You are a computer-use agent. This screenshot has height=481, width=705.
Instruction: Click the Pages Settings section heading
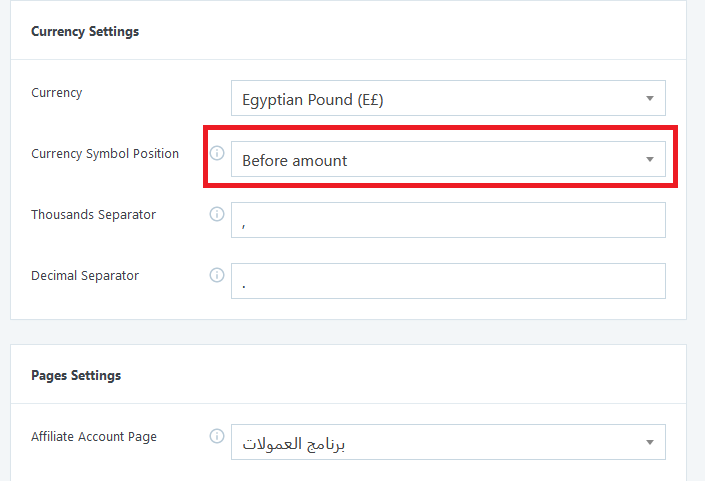click(x=76, y=375)
